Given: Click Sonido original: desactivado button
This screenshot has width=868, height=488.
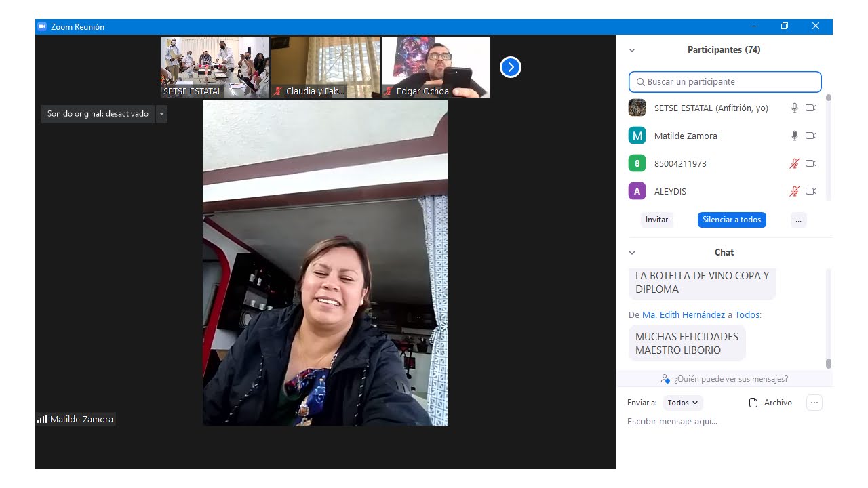Looking at the screenshot, I should (98, 114).
